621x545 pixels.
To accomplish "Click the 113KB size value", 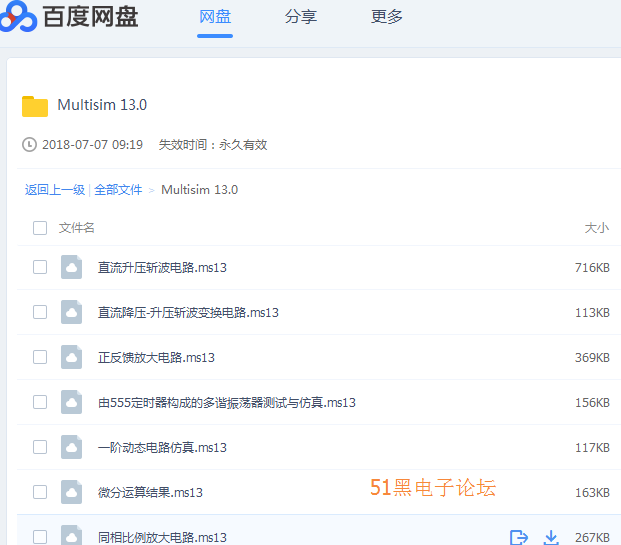I will point(592,313).
